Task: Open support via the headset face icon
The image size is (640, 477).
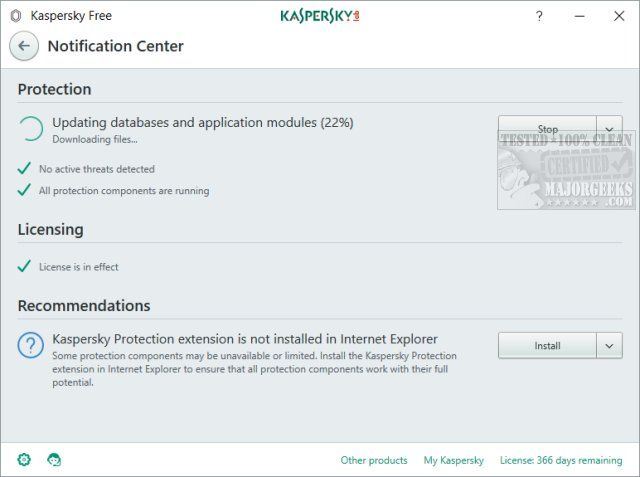Action: [54, 459]
